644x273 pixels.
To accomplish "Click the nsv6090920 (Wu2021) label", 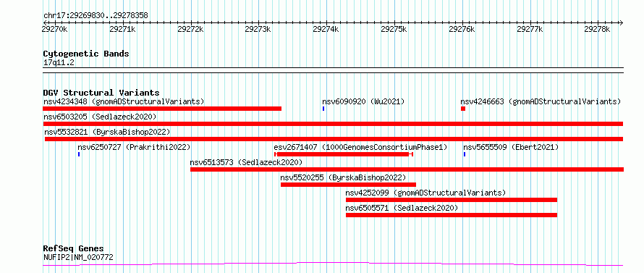I will tap(363, 101).
